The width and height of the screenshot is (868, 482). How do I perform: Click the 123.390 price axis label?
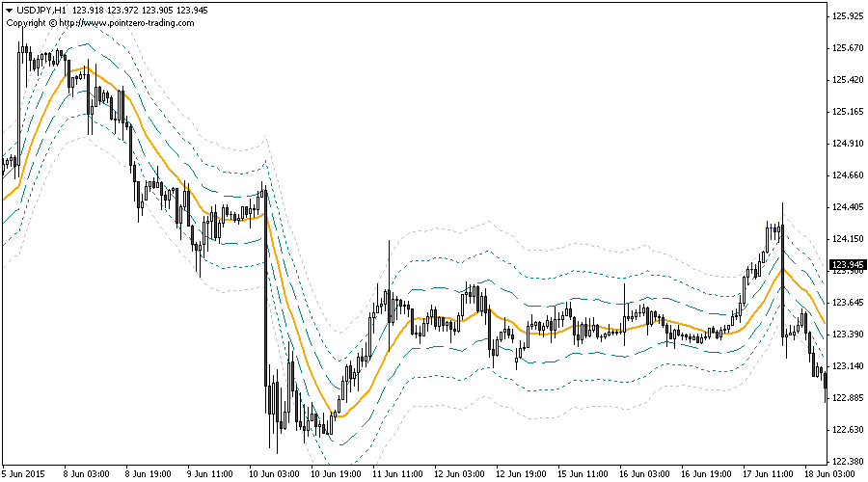click(848, 334)
